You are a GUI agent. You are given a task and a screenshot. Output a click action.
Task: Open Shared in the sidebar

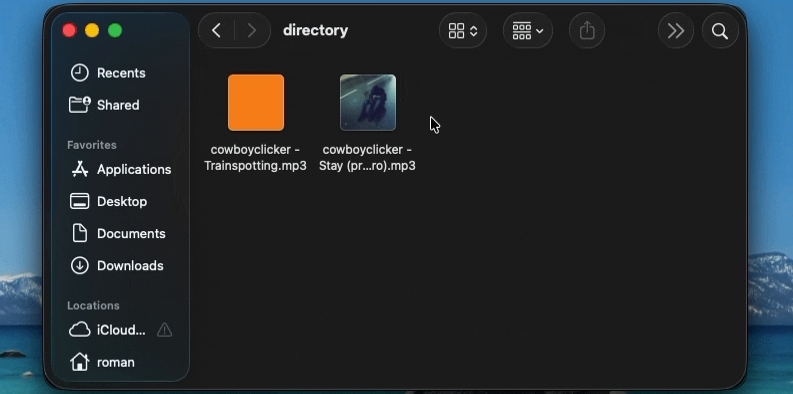120,105
